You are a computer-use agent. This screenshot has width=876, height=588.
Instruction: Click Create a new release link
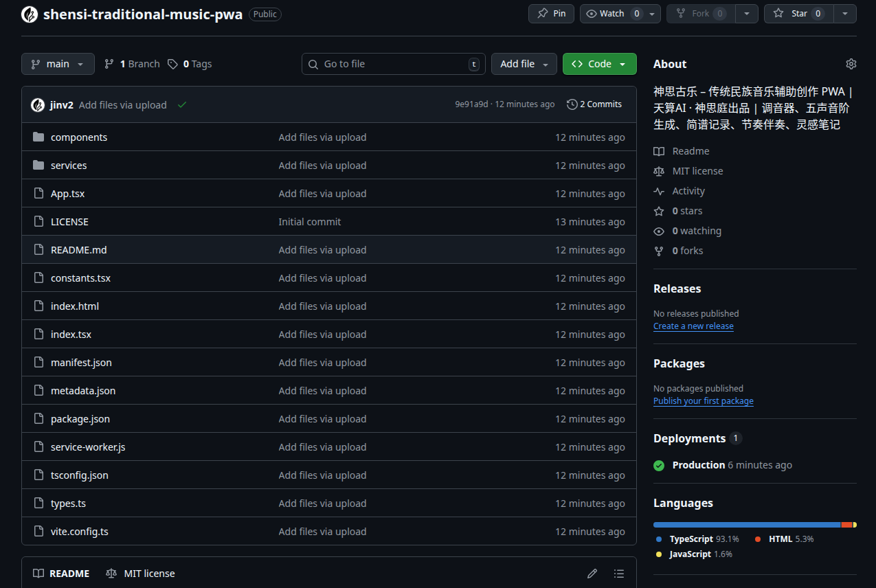[693, 326]
